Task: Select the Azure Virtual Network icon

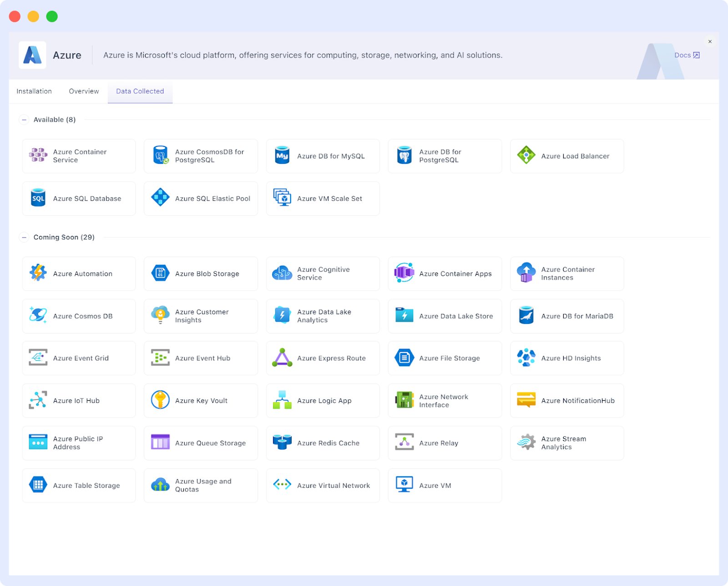Action: [x=282, y=485]
